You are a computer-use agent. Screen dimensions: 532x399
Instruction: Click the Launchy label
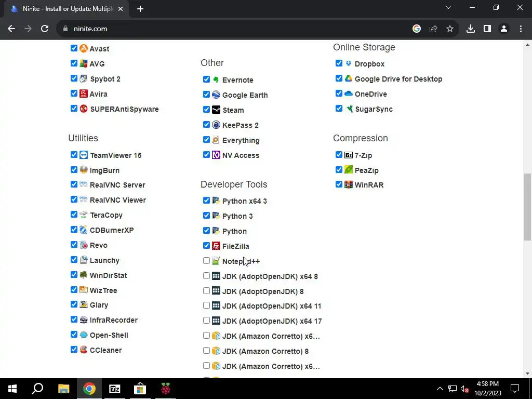pos(104,260)
